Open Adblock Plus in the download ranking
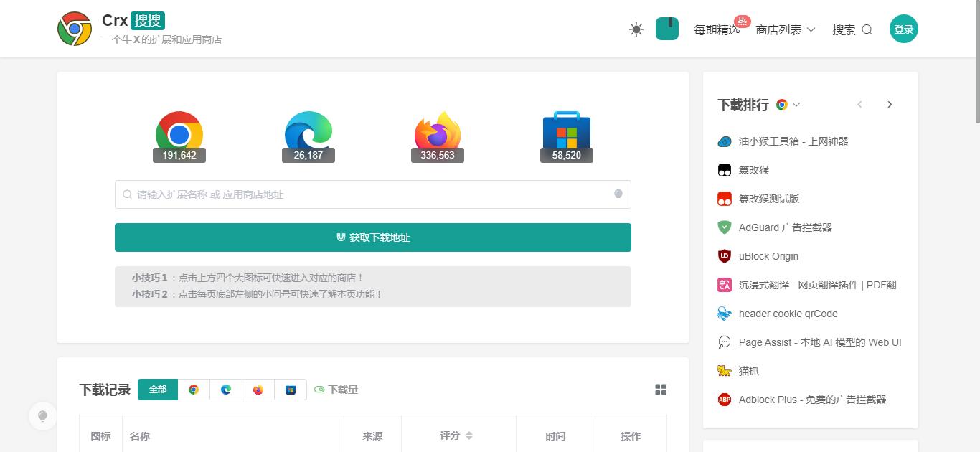Image resolution: width=980 pixels, height=452 pixels. point(813,400)
